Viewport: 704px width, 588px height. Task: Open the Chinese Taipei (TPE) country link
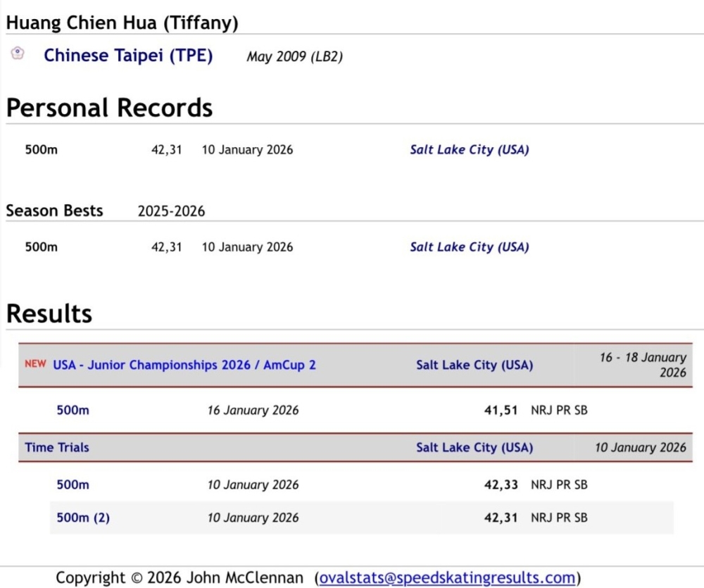[x=128, y=56]
